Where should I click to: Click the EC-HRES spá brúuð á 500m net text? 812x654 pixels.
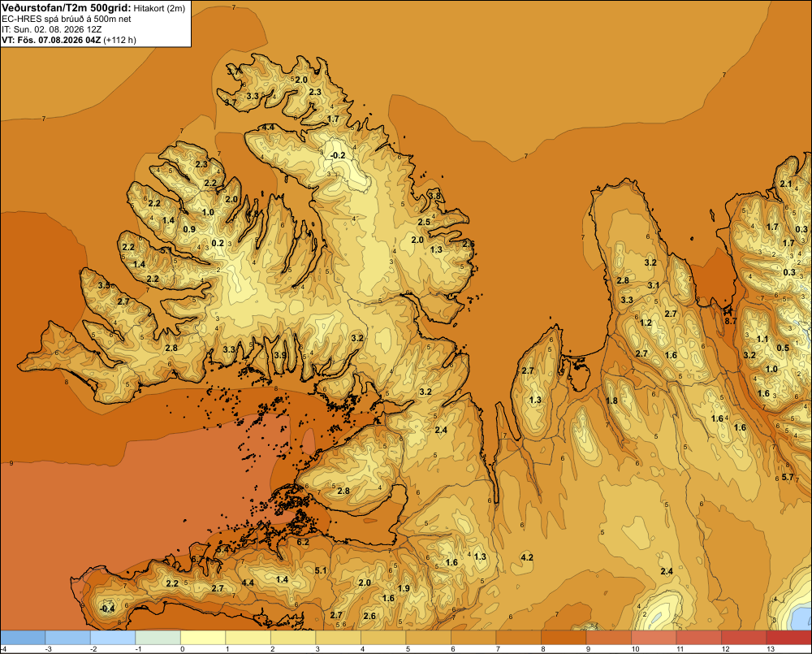67,19
